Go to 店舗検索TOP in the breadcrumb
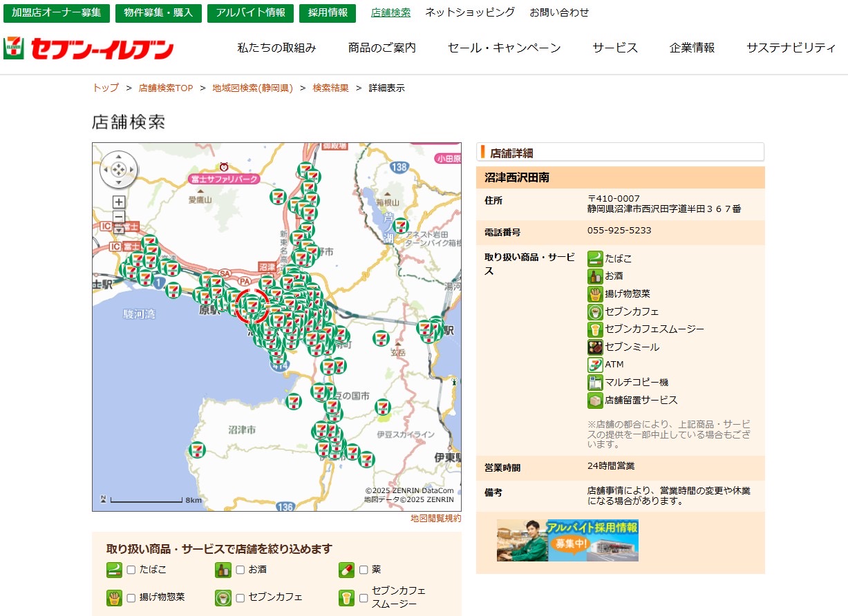 (166, 88)
